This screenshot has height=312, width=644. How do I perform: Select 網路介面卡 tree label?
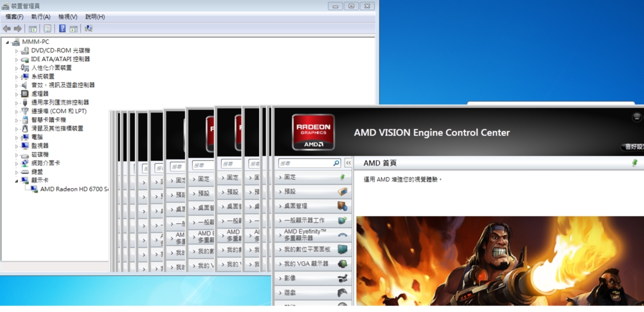[46, 163]
